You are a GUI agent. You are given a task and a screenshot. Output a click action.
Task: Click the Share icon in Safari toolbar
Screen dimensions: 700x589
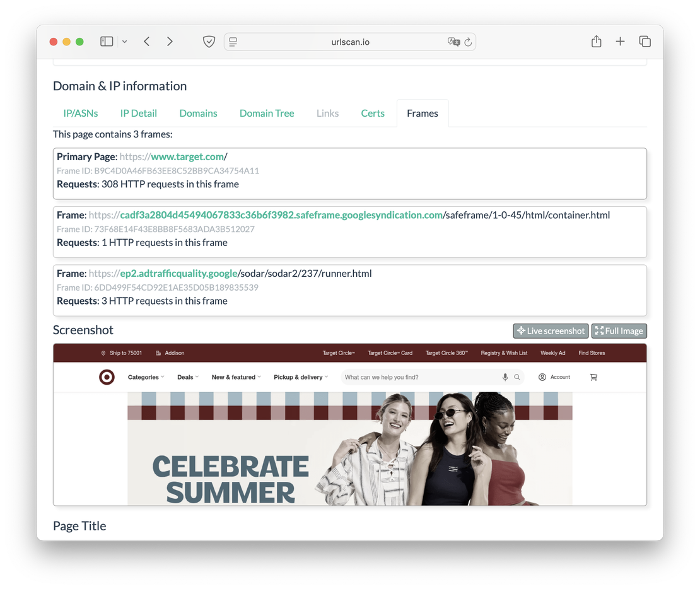coord(596,41)
